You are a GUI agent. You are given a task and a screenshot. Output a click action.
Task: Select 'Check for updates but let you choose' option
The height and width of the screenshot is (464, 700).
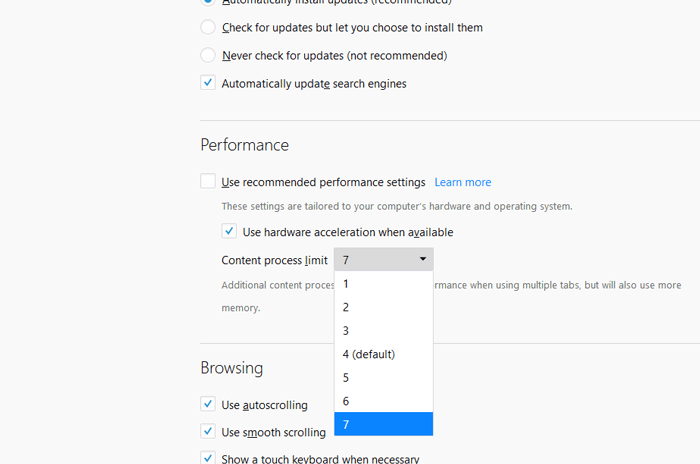pyautogui.click(x=208, y=27)
